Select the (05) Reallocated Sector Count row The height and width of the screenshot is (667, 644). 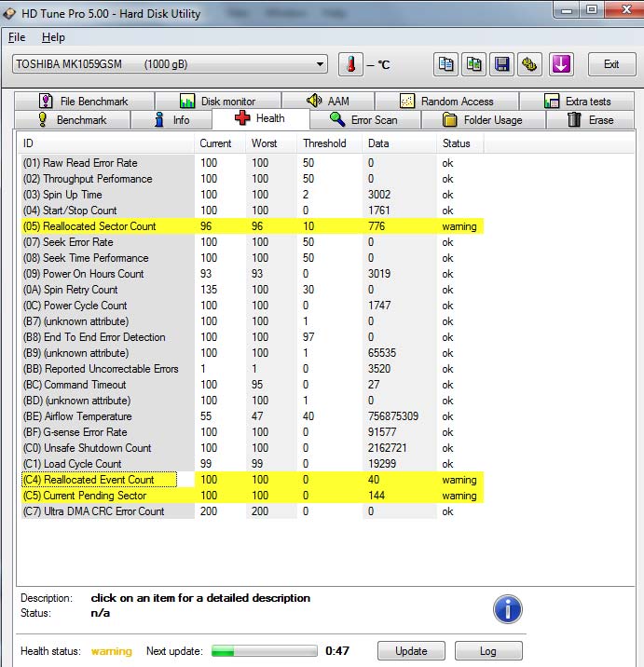click(253, 226)
